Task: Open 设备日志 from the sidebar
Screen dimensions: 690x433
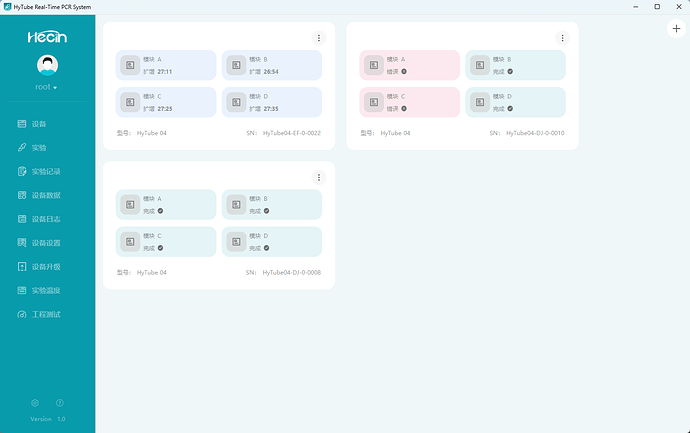Action: (39, 219)
